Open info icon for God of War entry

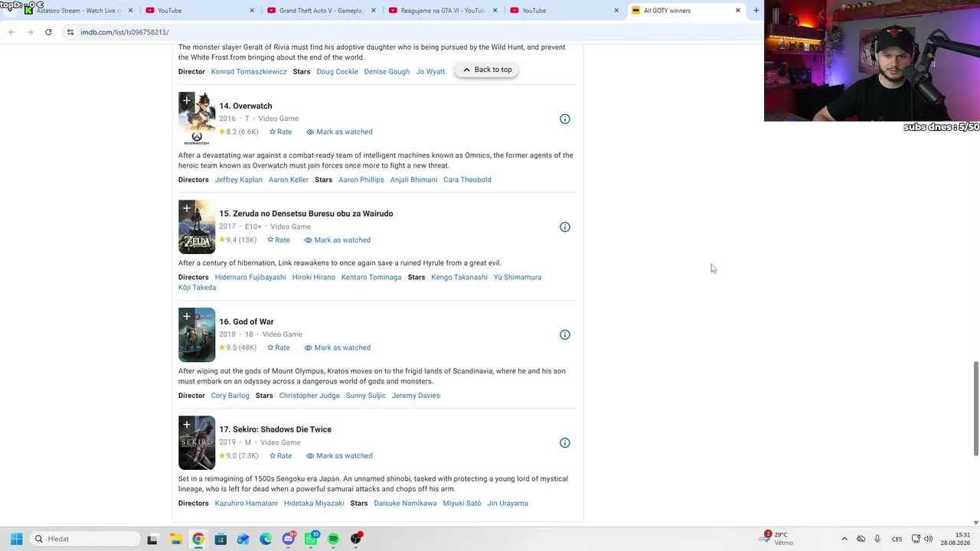565,334
